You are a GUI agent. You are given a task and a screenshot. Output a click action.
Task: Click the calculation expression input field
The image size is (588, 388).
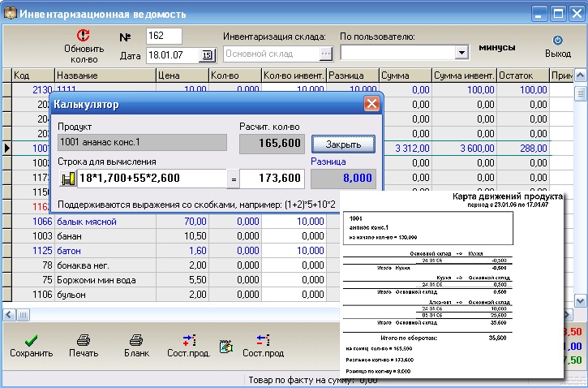(150, 178)
